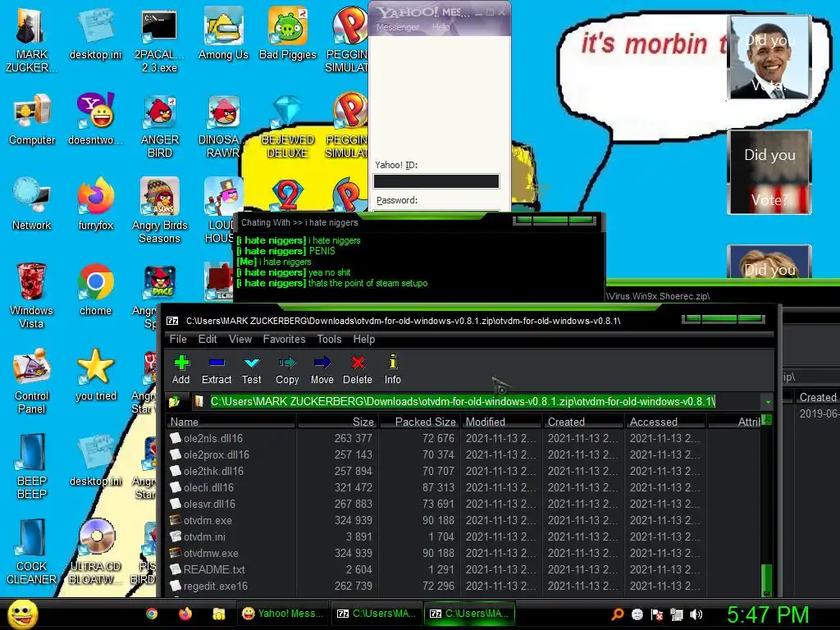Click the red Delete icon in 7-Zip

click(358, 369)
